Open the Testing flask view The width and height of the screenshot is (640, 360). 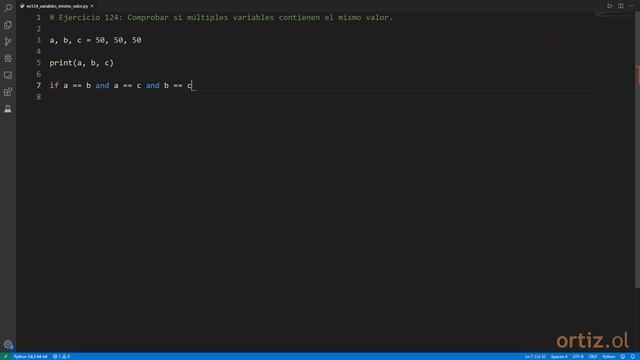8,109
